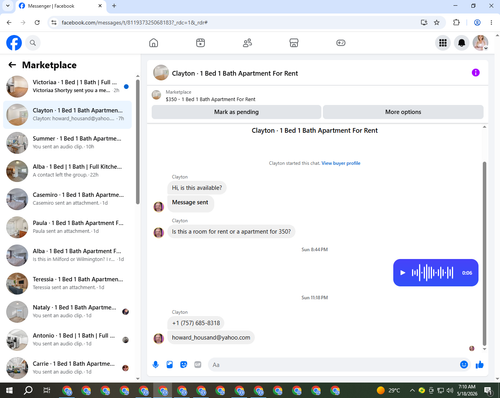Screen dimensions: 500x398
Task: Open the Antonio conversation
Action: click(67, 340)
